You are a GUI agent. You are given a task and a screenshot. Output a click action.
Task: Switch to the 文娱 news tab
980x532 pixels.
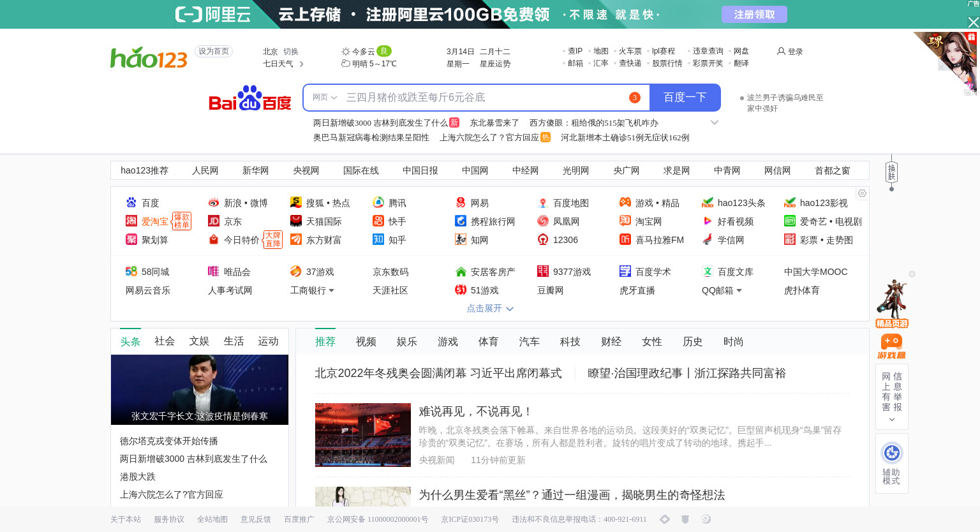coord(199,341)
